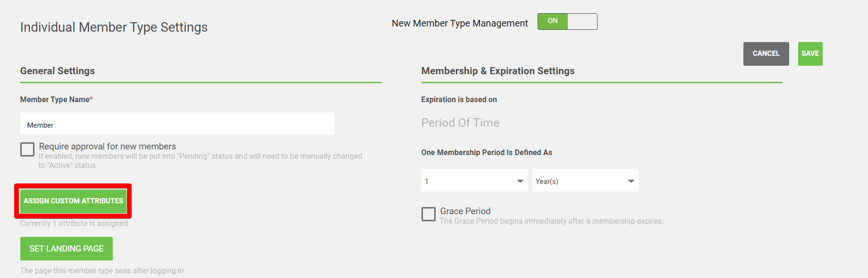
Task: Open Assign Custom Attributes
Action: 73,201
